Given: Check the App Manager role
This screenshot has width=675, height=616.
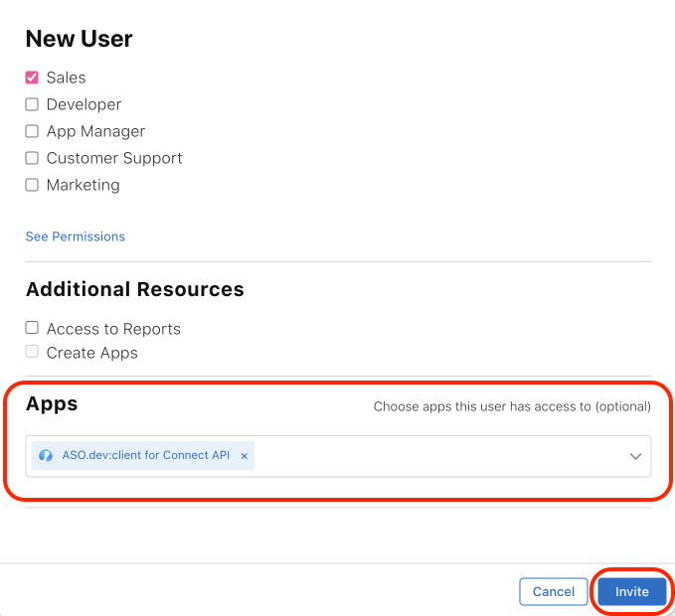Looking at the screenshot, I should [32, 131].
